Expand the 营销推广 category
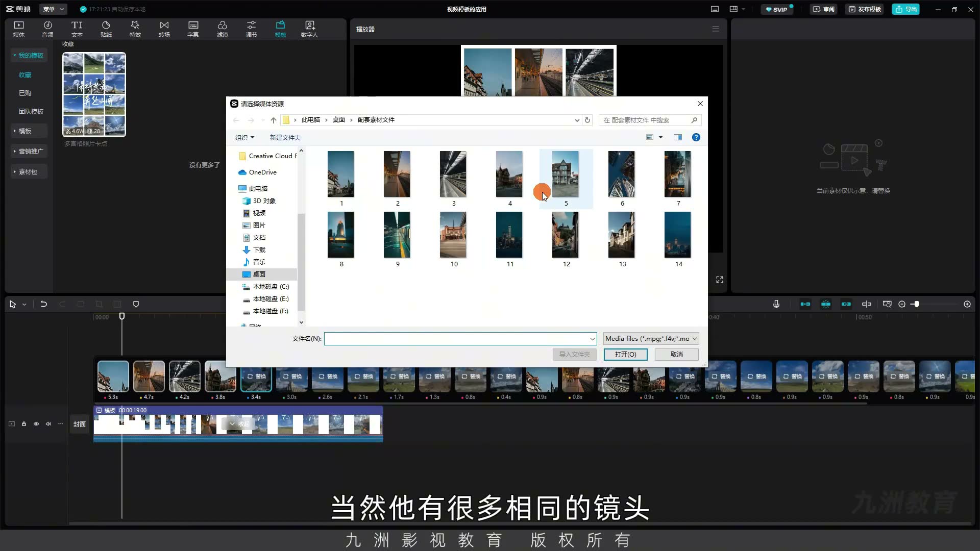 (x=29, y=152)
